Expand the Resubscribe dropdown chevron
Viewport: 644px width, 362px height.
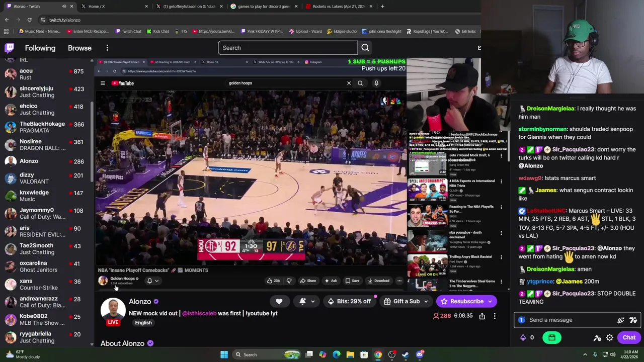(x=490, y=302)
